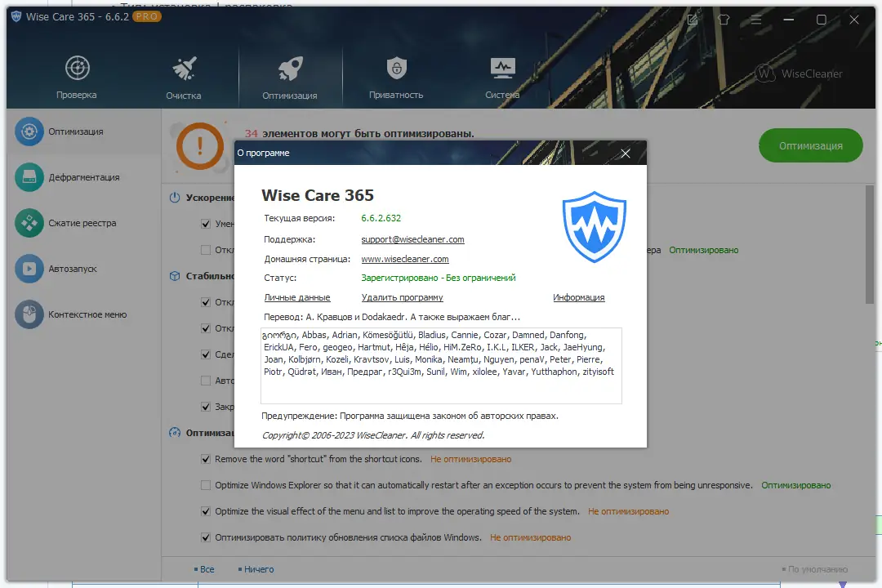Select Дефрагментация disk icon in sidebar
882x588 pixels.
tap(29, 177)
